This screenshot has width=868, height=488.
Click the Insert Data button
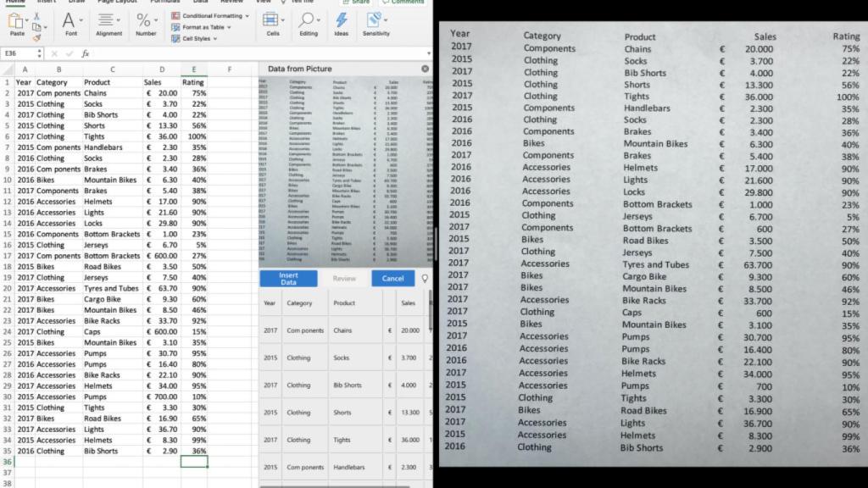click(289, 278)
